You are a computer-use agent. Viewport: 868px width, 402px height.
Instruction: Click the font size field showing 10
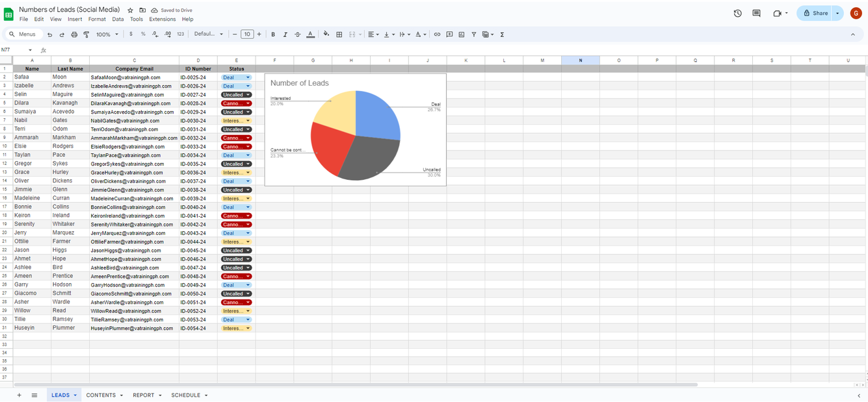point(247,34)
